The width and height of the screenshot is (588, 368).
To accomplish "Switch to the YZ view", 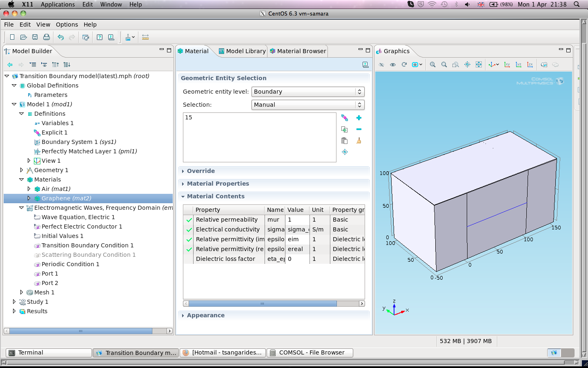I will point(519,65).
